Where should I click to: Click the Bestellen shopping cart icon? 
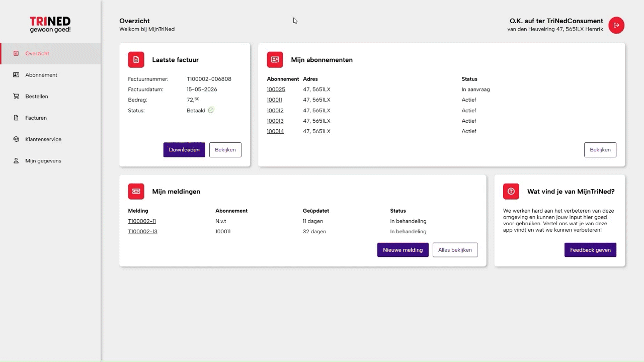pyautogui.click(x=16, y=97)
